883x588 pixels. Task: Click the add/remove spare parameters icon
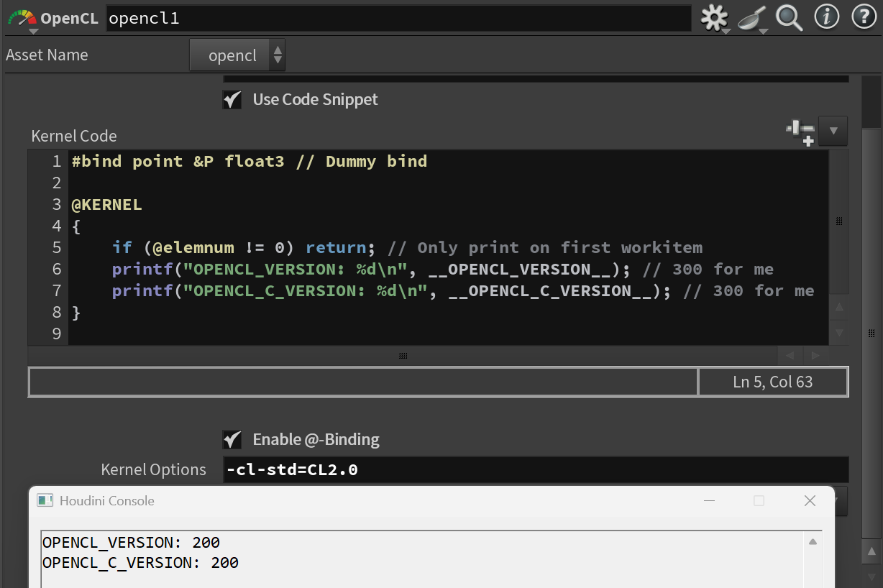[x=800, y=132]
